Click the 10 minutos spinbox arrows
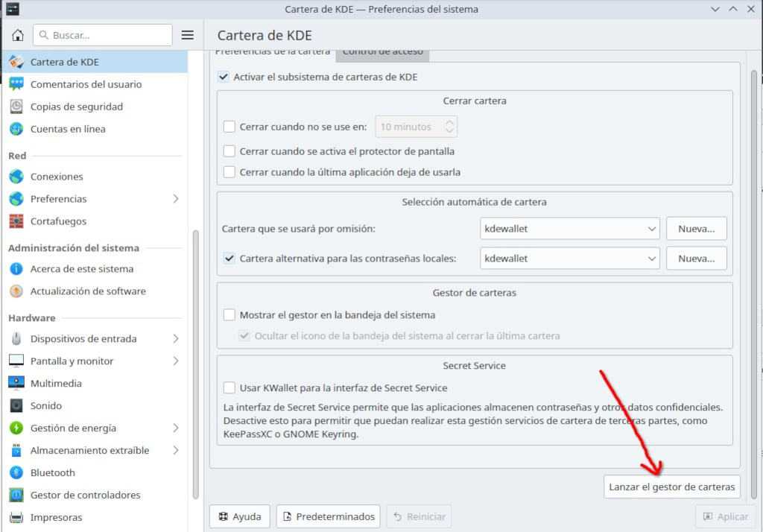 [x=449, y=127]
